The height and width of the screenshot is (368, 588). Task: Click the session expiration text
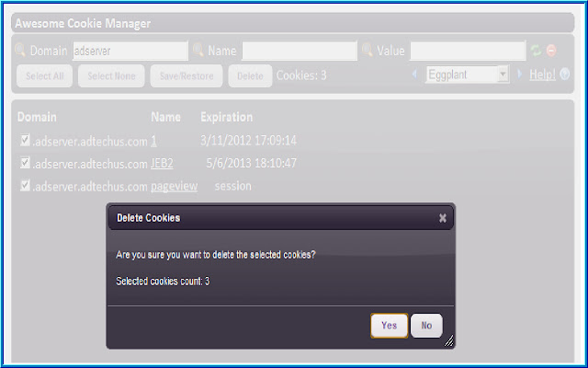click(232, 186)
